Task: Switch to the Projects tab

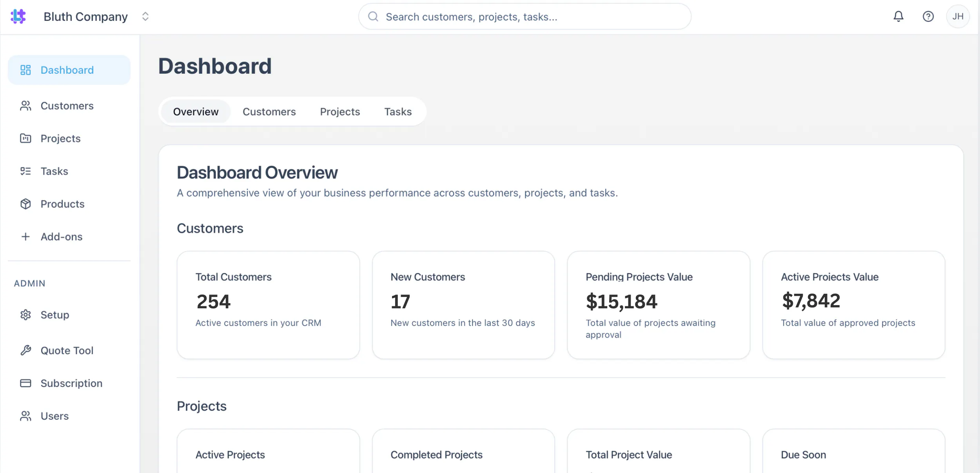Action: [340, 112]
